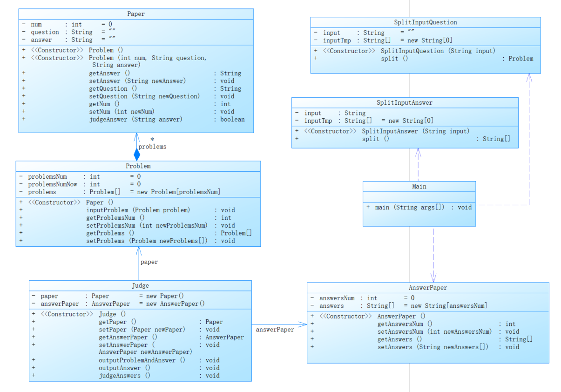The image size is (561, 392).
Task: Click the multiplicity asterisk above problems label
Action: pyautogui.click(x=152, y=140)
